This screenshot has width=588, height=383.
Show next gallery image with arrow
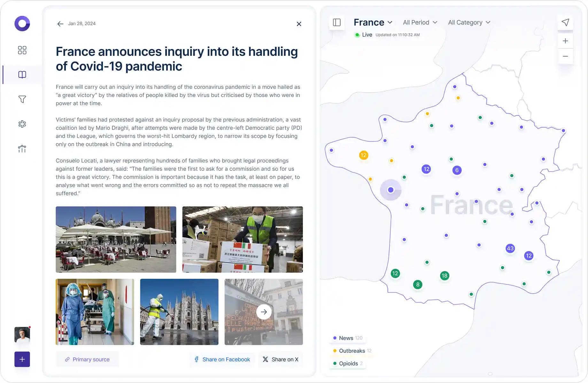tap(264, 312)
